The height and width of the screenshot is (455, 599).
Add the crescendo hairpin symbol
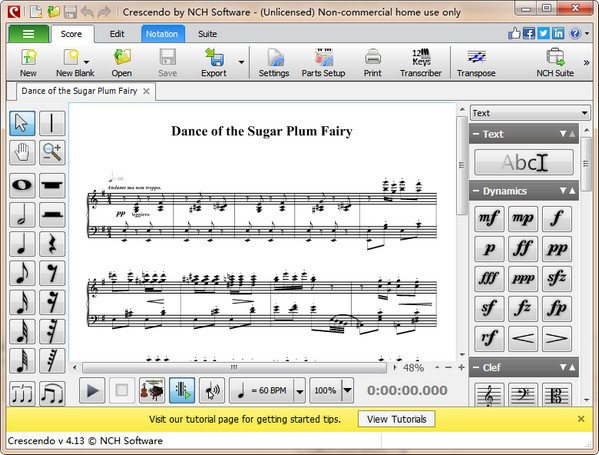pyautogui.click(x=523, y=338)
